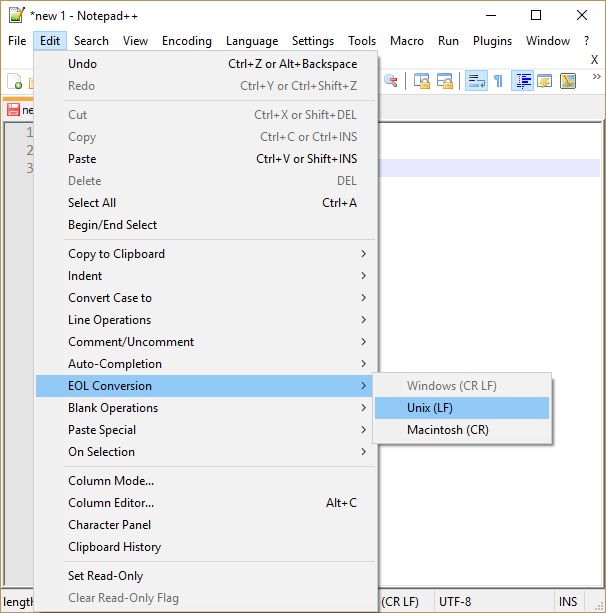Choose Undo from the Edit menu
The image size is (606, 613).
click(x=206, y=64)
